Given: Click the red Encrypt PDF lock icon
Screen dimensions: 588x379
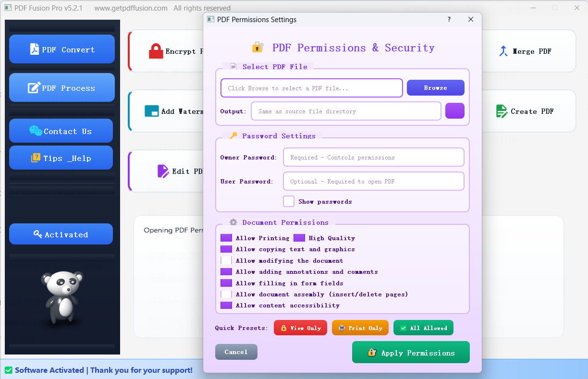Looking at the screenshot, I should click(156, 51).
